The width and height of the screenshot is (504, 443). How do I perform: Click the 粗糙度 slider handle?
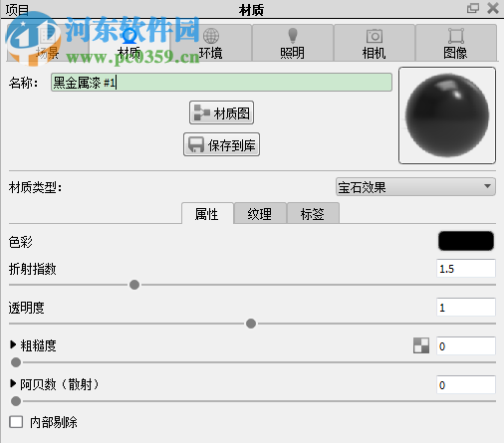point(16,362)
